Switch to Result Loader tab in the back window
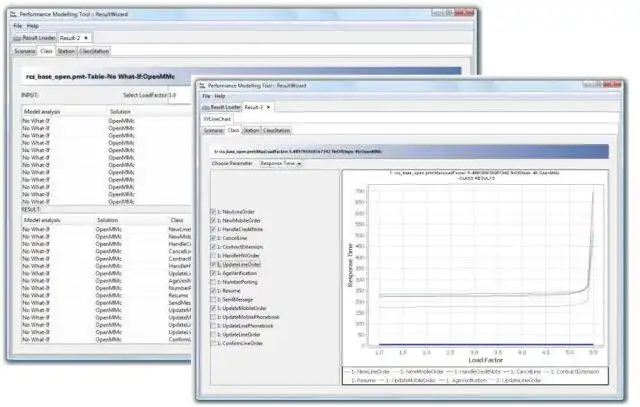The image size is (640, 407). [34, 38]
